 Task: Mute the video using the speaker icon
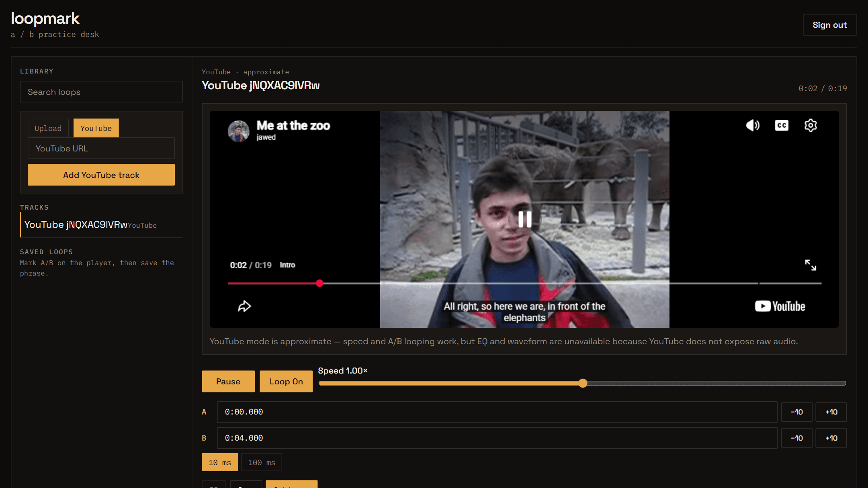pyautogui.click(x=753, y=126)
